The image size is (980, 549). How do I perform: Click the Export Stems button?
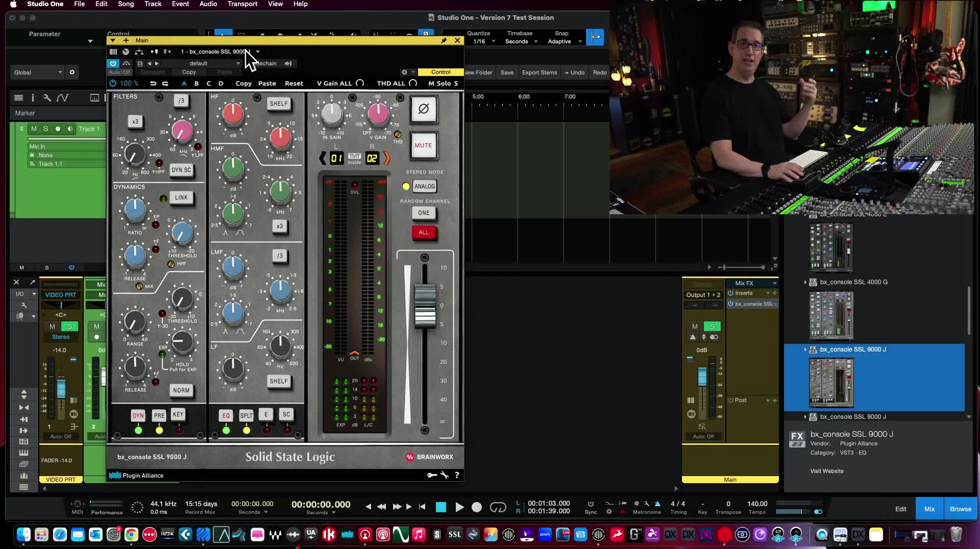[540, 72]
